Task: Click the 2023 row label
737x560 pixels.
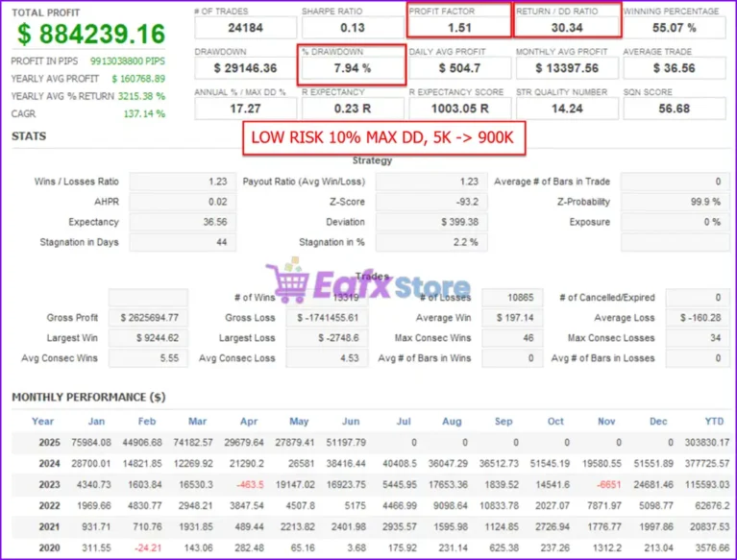Action: (x=49, y=485)
